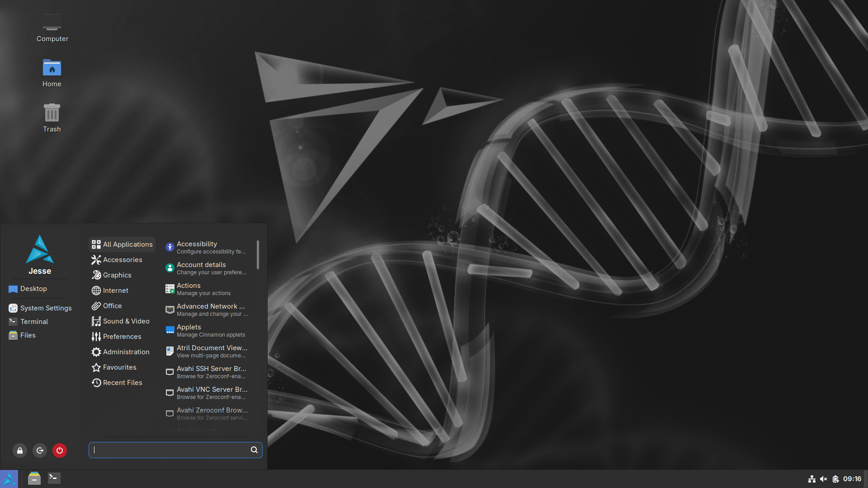
Task: Launch Atril Document Viewer
Action: click(208, 351)
